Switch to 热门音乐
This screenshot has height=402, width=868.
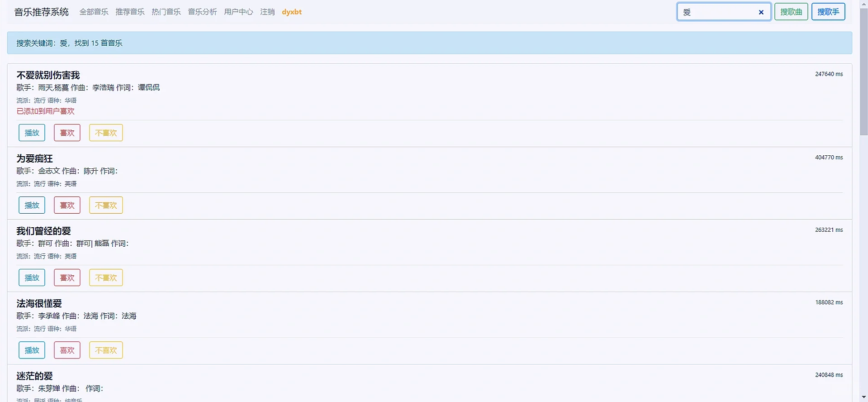tap(166, 12)
